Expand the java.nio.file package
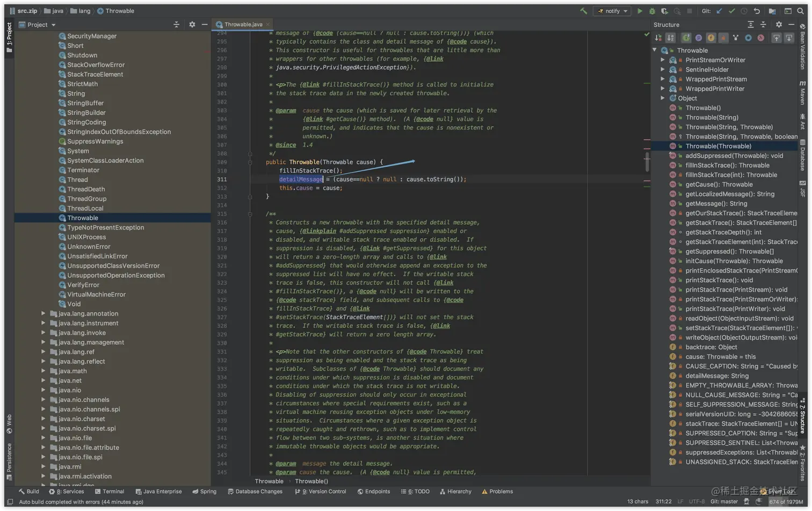 pos(44,438)
